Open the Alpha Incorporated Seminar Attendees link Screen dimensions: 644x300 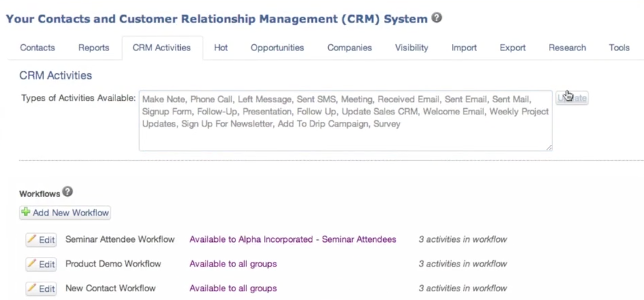click(293, 239)
